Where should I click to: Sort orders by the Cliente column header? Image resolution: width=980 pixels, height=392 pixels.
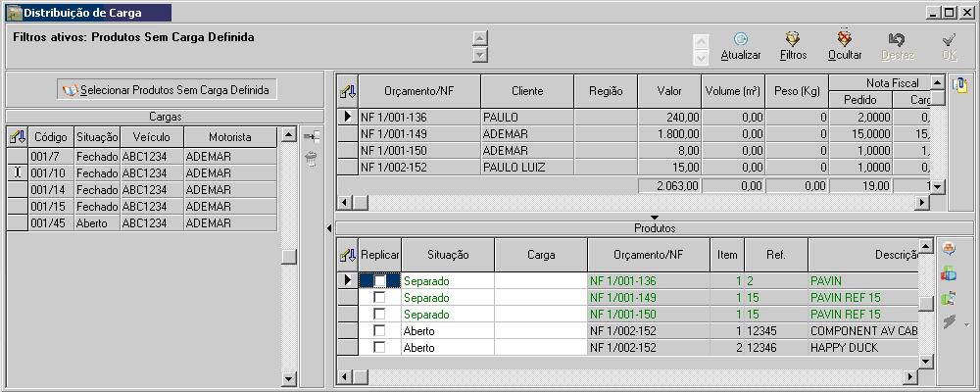(527, 91)
